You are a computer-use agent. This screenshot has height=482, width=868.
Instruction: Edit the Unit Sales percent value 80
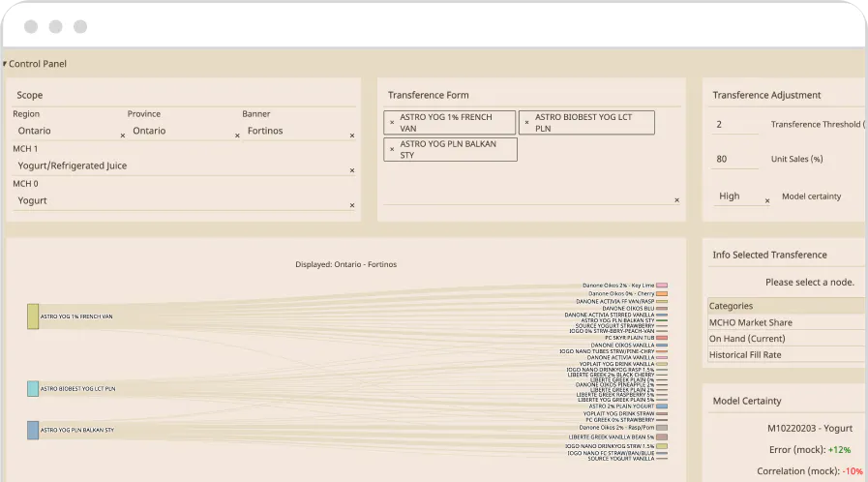tap(735, 159)
